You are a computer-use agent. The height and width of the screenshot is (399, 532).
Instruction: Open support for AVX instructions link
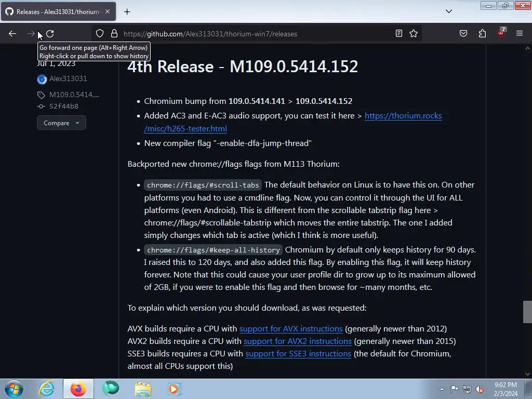(x=291, y=329)
